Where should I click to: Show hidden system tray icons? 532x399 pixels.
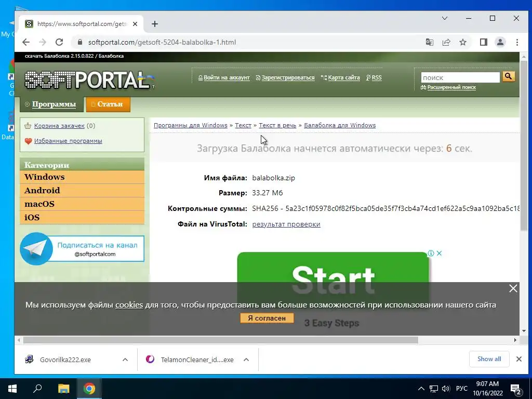click(421, 389)
